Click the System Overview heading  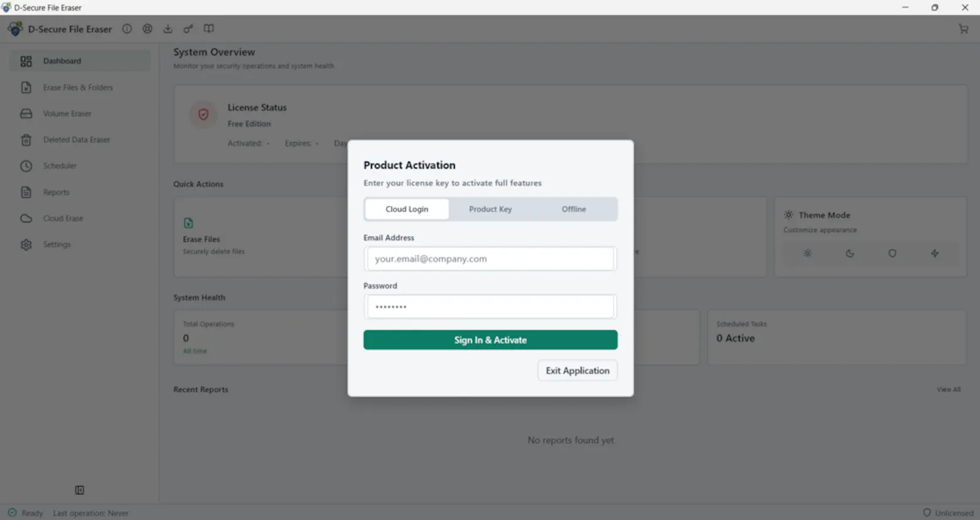pos(214,52)
